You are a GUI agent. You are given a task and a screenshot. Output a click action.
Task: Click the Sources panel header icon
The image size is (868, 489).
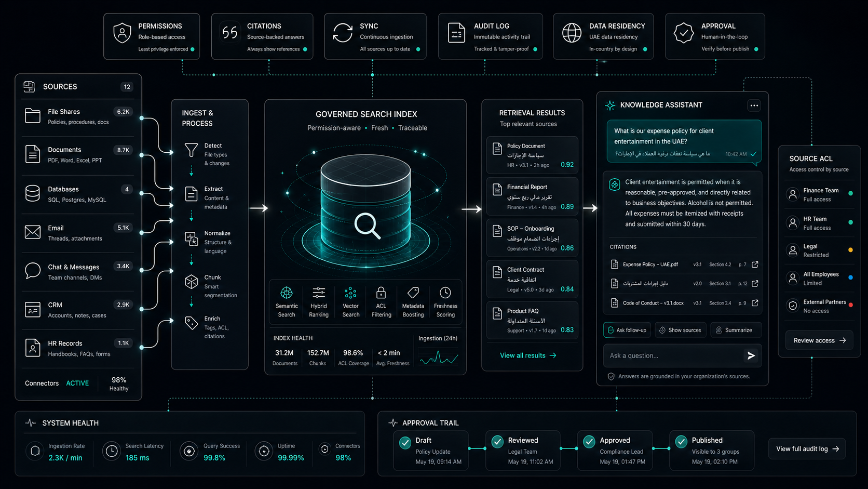(x=29, y=86)
